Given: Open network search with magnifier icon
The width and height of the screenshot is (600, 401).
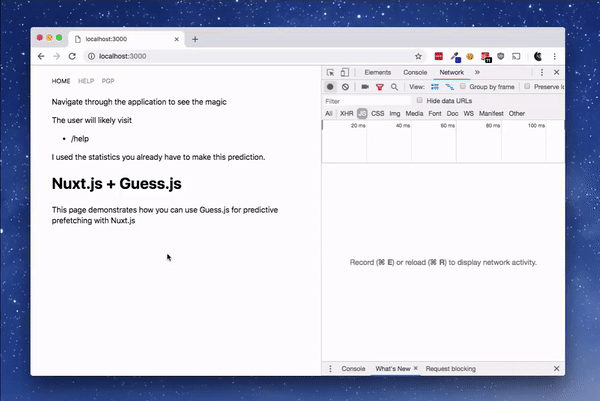Looking at the screenshot, I should click(x=394, y=87).
